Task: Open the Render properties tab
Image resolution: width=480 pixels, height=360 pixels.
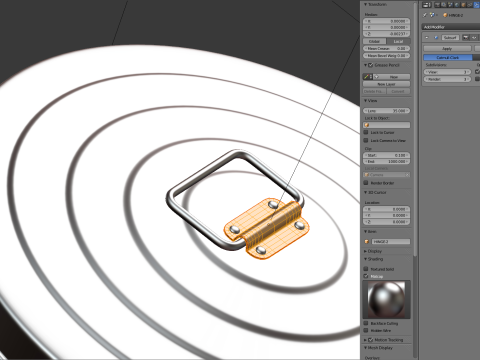Action: coord(437,5)
